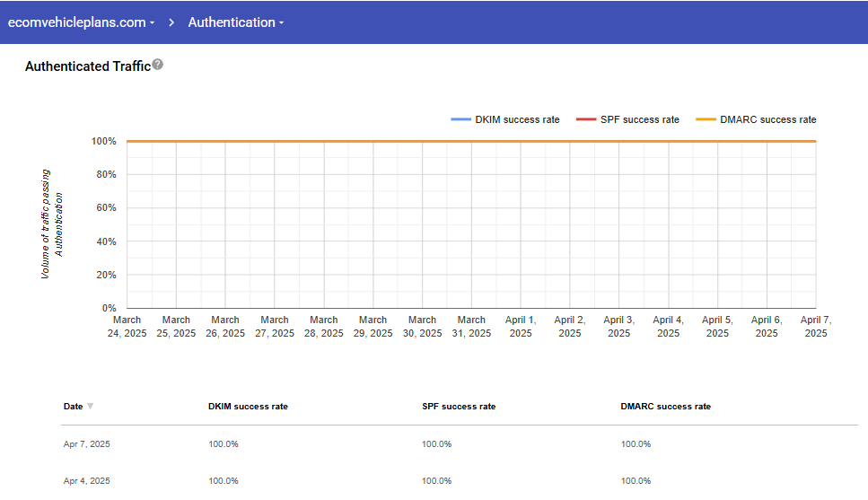The image size is (868, 500).
Task: Sort table by Date column header
Action: [x=73, y=407]
